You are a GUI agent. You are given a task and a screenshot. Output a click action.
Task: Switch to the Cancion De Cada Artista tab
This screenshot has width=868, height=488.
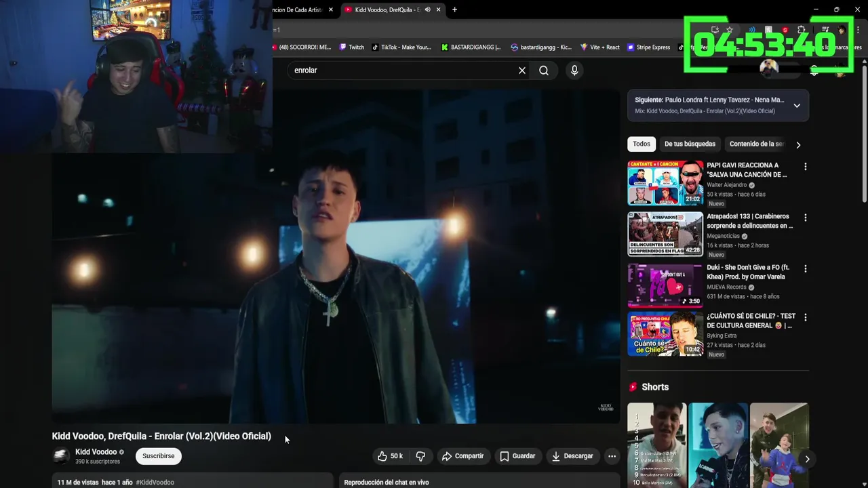297,9
